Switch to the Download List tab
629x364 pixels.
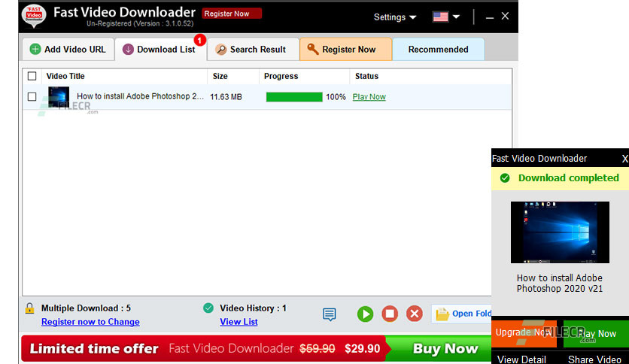[160, 50]
